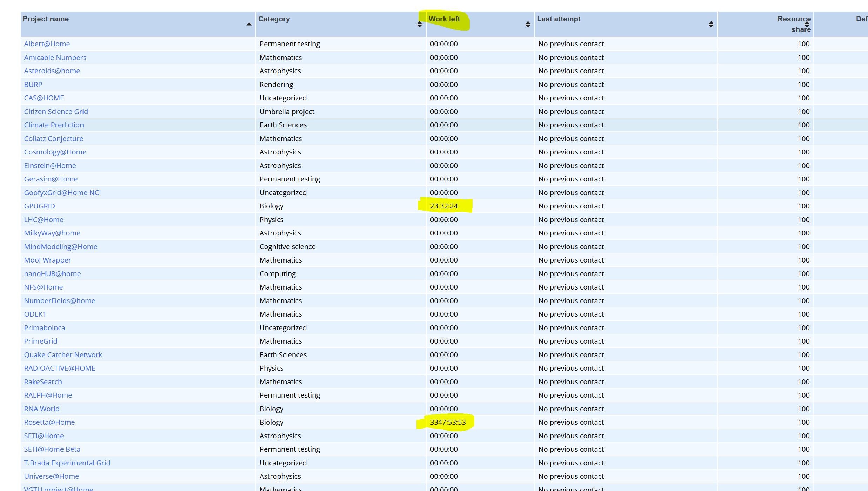The width and height of the screenshot is (868, 491).
Task: Open the Citizen Science Grid link
Action: [x=56, y=112]
